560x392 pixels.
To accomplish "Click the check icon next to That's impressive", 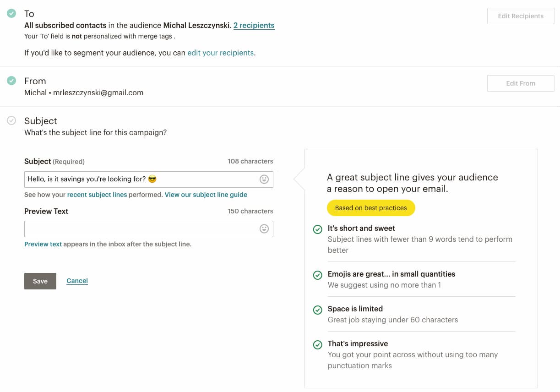I will (x=318, y=345).
